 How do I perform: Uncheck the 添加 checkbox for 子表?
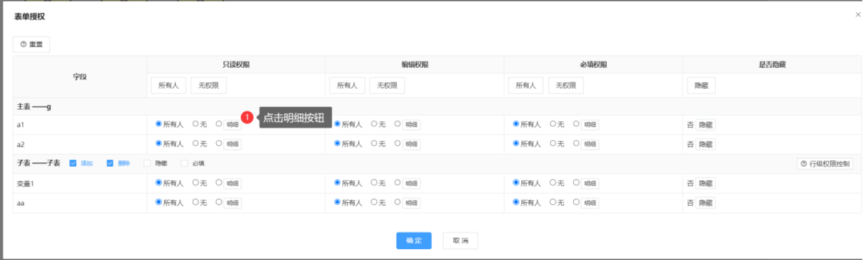[x=73, y=164]
